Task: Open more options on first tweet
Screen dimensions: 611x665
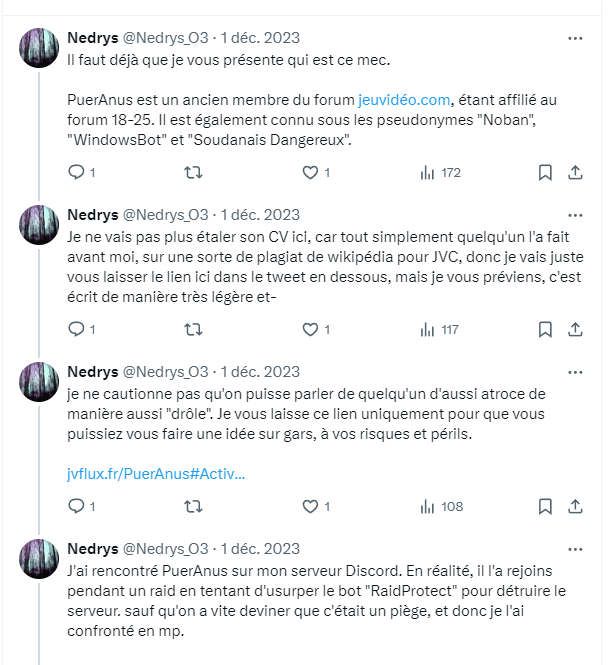Action: point(575,38)
